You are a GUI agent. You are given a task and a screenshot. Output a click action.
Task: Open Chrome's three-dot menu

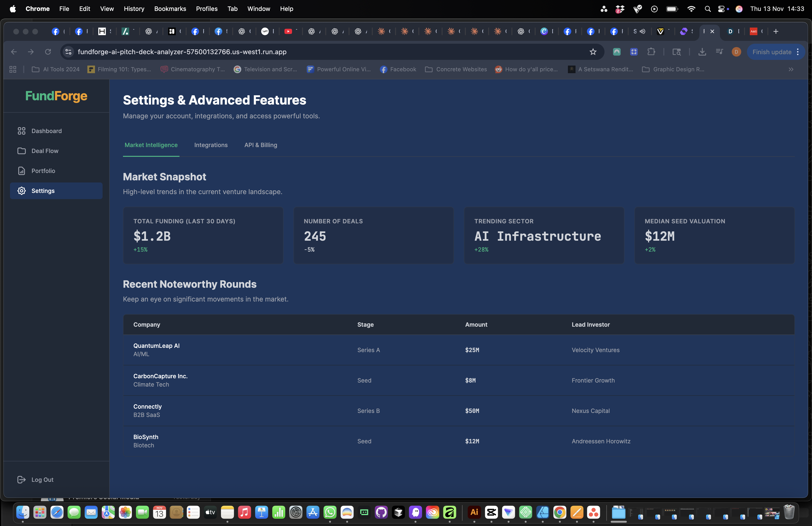(798, 52)
